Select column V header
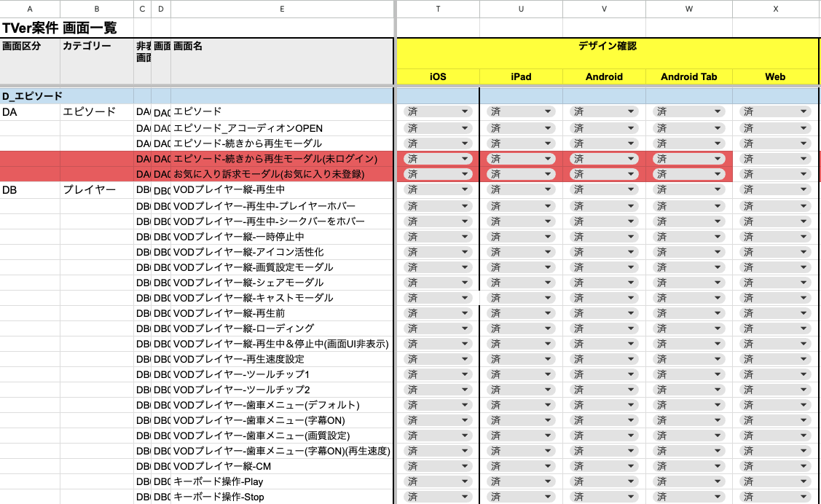 604,9
